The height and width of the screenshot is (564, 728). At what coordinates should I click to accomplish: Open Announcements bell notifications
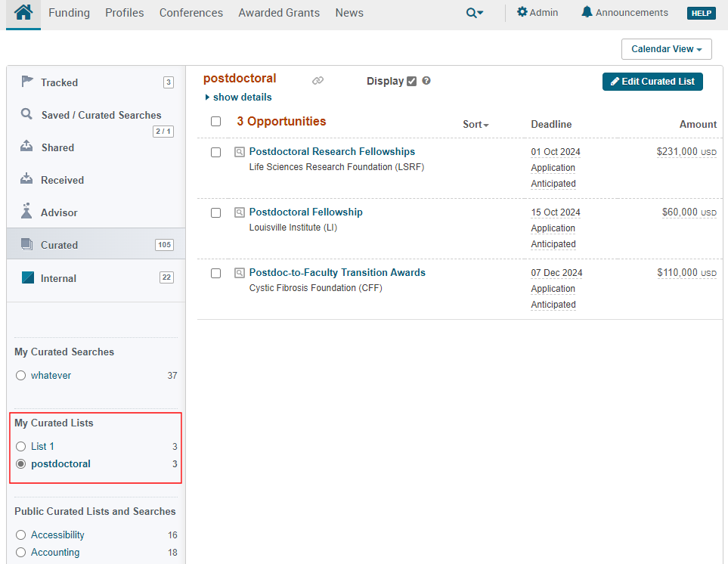tap(624, 13)
